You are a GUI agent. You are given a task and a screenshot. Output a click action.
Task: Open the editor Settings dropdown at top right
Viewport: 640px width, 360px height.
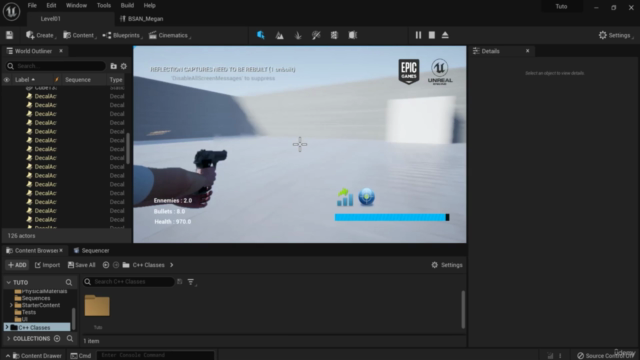[616, 36]
